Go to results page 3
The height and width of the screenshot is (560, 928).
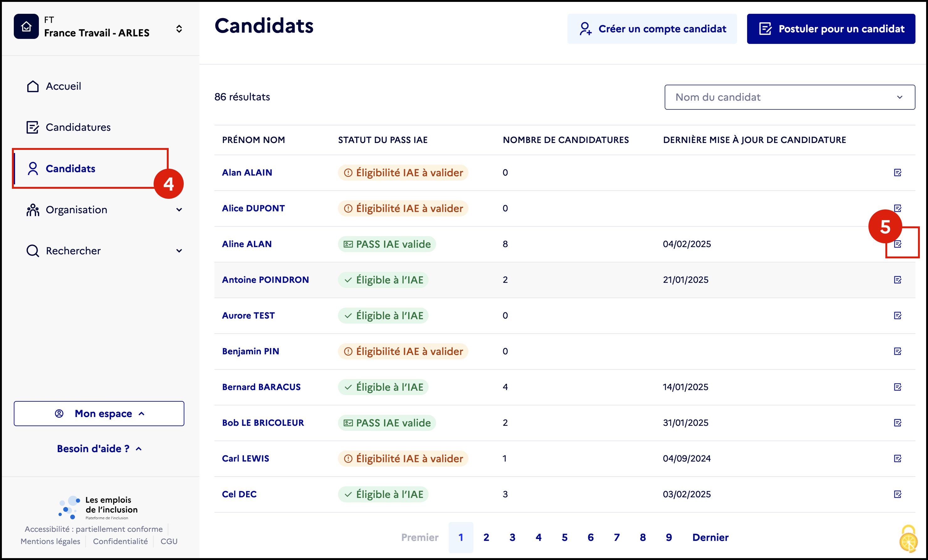pyautogui.click(x=512, y=537)
